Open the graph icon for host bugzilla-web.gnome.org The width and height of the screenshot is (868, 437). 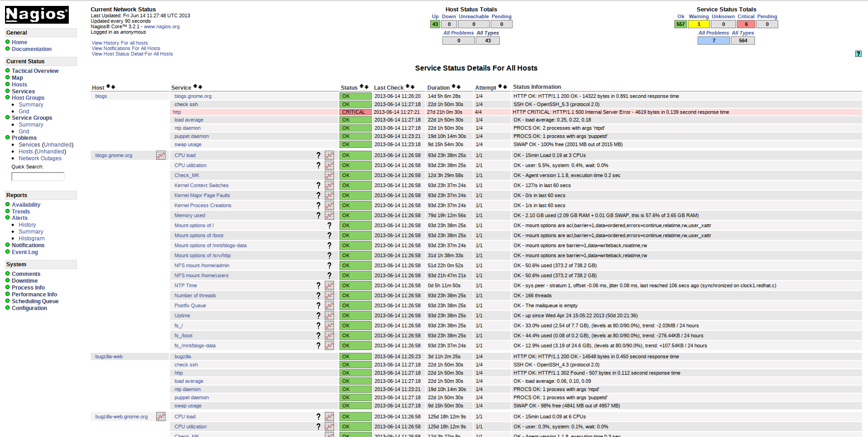click(x=161, y=417)
